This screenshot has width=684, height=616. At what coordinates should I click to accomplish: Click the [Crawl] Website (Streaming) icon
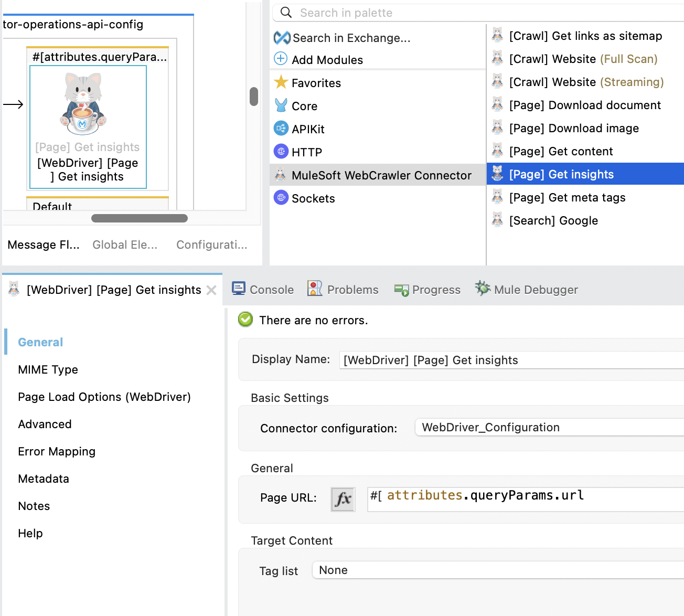pyautogui.click(x=497, y=81)
